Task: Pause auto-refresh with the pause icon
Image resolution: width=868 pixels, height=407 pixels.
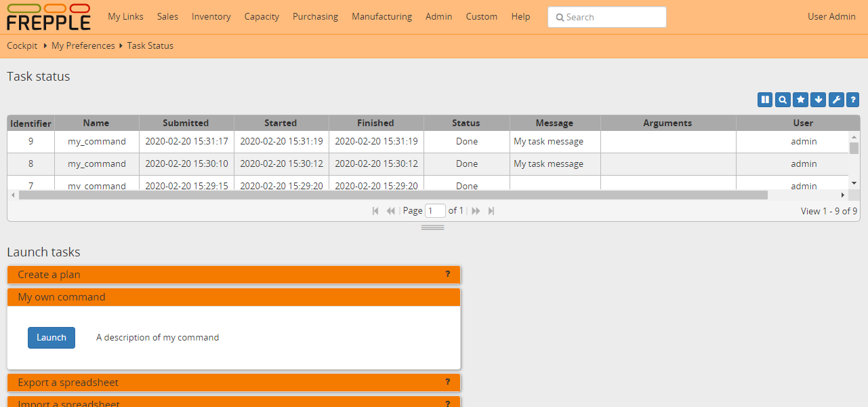Action: 765,100
